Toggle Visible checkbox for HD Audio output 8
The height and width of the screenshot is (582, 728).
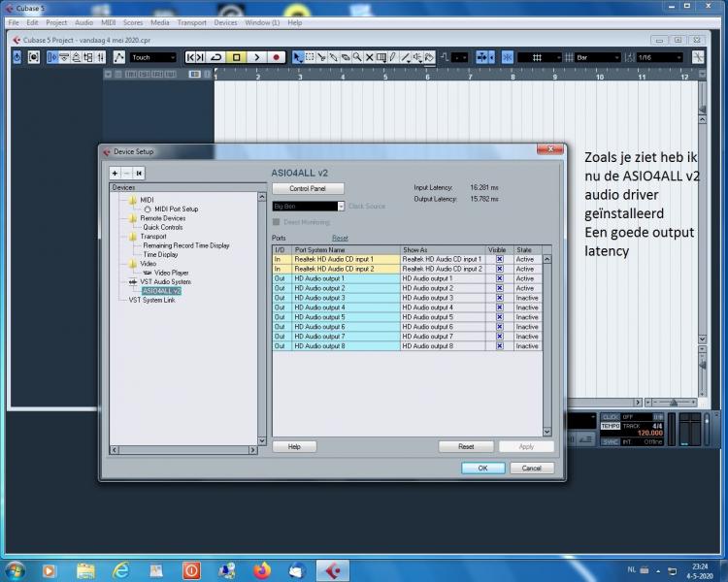pyautogui.click(x=500, y=345)
